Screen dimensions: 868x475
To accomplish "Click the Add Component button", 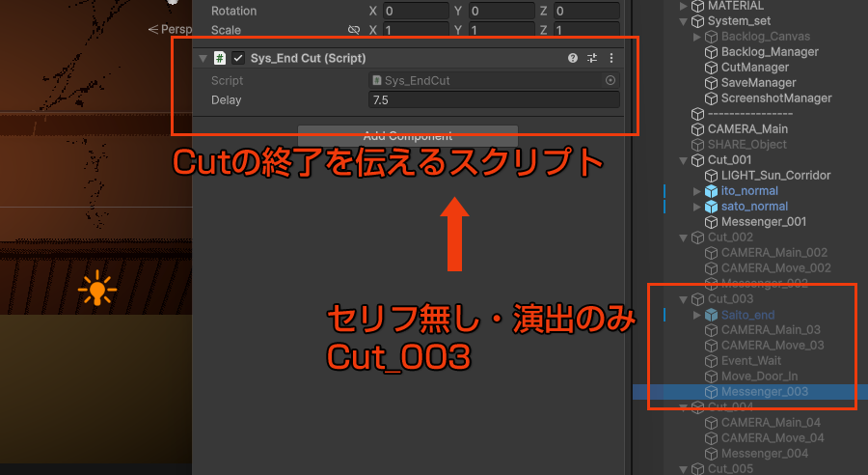I will [x=407, y=136].
